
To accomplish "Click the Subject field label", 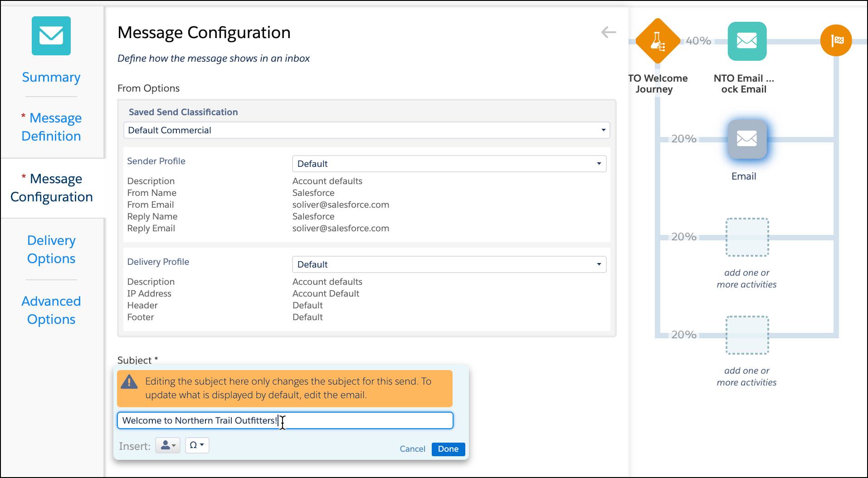I will [x=137, y=361].
